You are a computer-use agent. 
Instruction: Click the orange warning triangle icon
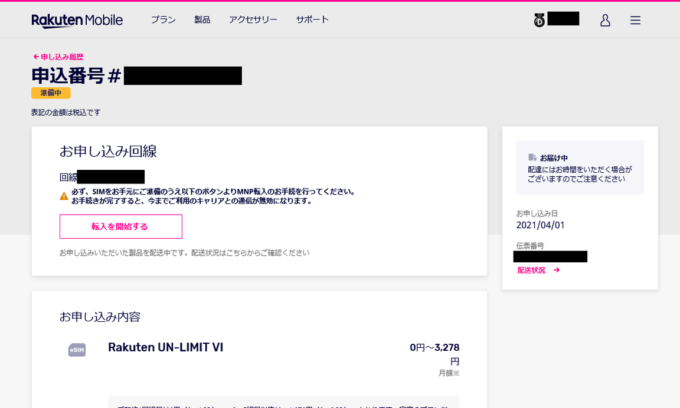[64, 196]
